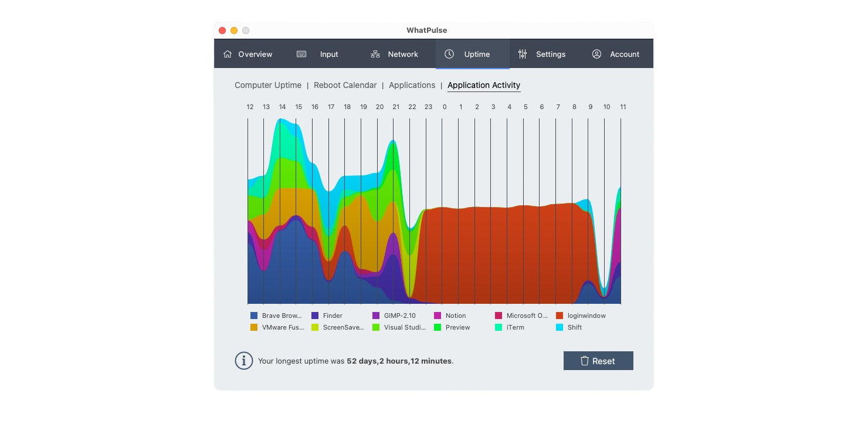The width and height of the screenshot is (868, 434).
Task: Switch to the Computer Uptime view
Action: point(267,85)
